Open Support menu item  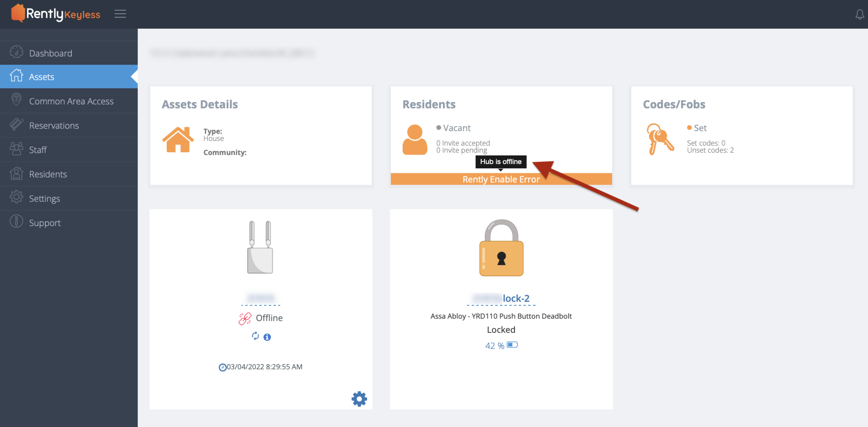[x=69, y=223]
